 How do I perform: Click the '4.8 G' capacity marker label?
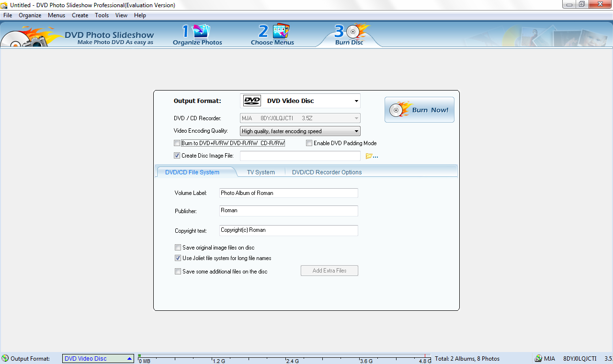[x=425, y=361]
